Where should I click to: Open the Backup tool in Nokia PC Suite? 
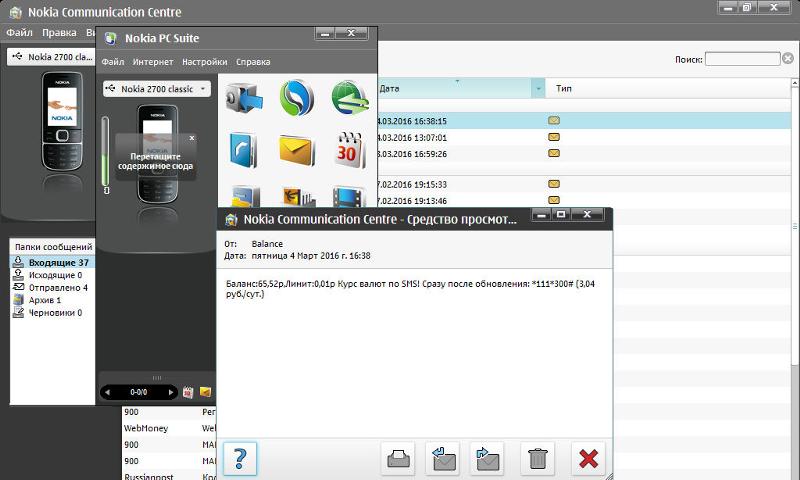tap(244, 98)
